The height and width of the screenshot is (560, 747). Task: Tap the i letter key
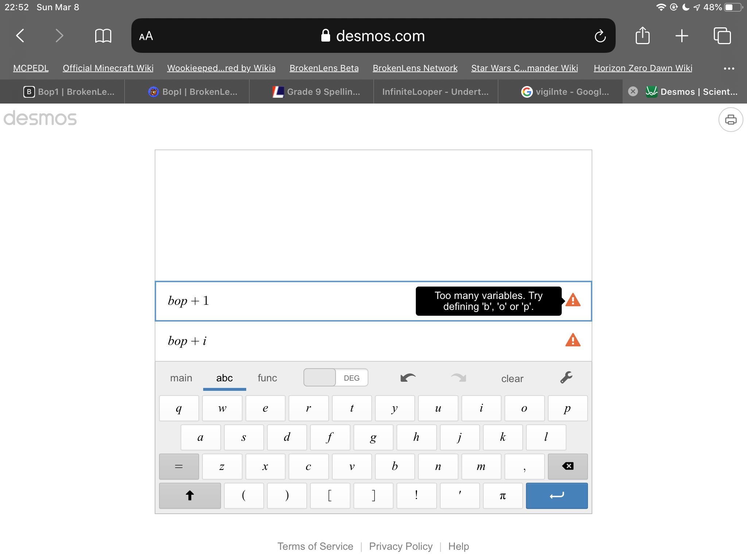coord(481,408)
